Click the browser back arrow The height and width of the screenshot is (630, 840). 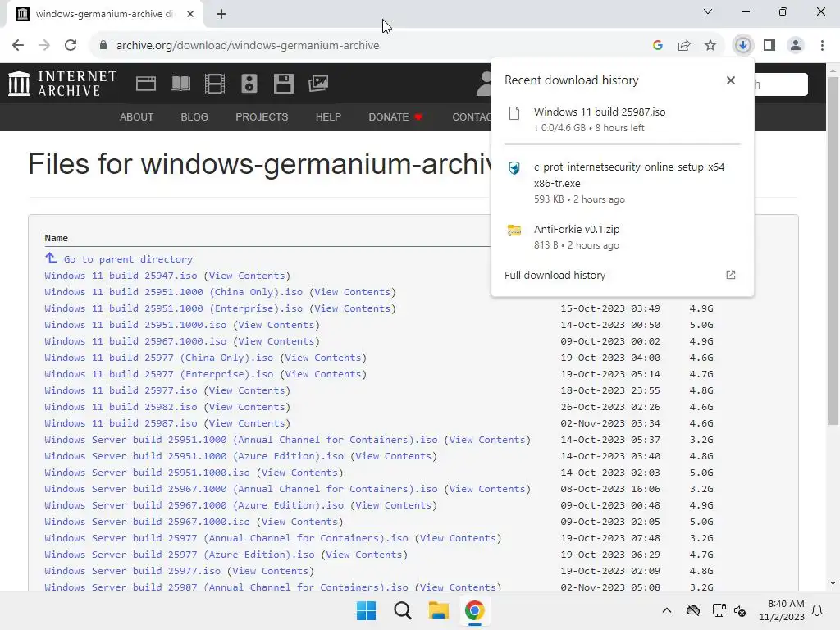(x=18, y=46)
